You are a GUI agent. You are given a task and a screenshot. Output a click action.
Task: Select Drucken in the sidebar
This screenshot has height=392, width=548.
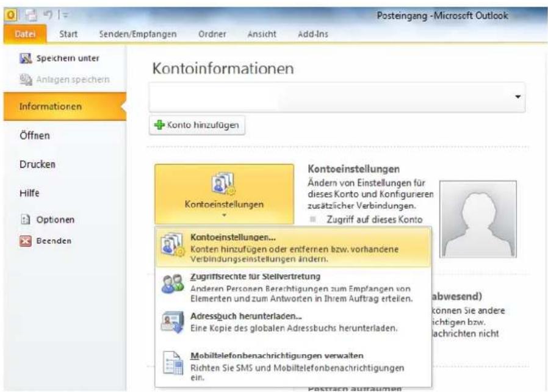37,165
